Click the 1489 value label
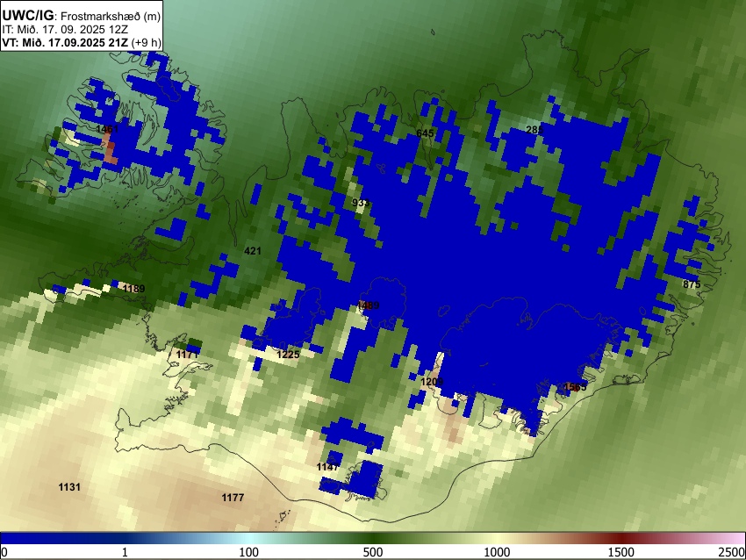746x560 pixels. click(x=369, y=305)
